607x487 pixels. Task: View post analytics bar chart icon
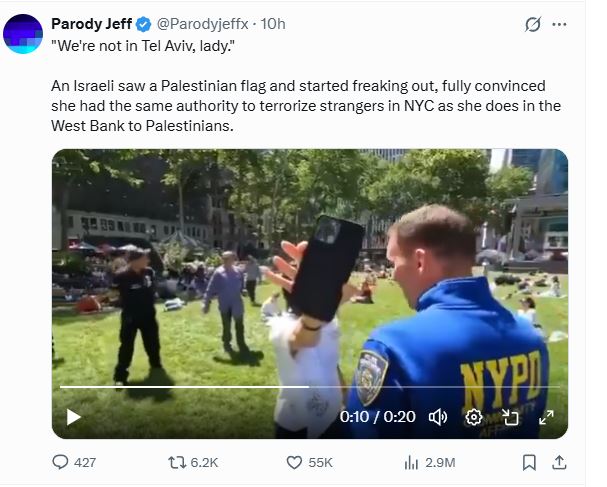412,462
